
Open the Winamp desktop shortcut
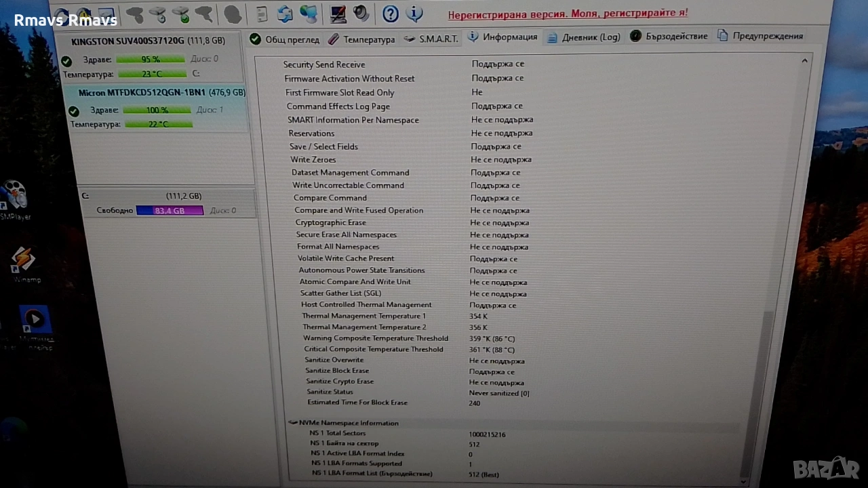click(x=24, y=264)
